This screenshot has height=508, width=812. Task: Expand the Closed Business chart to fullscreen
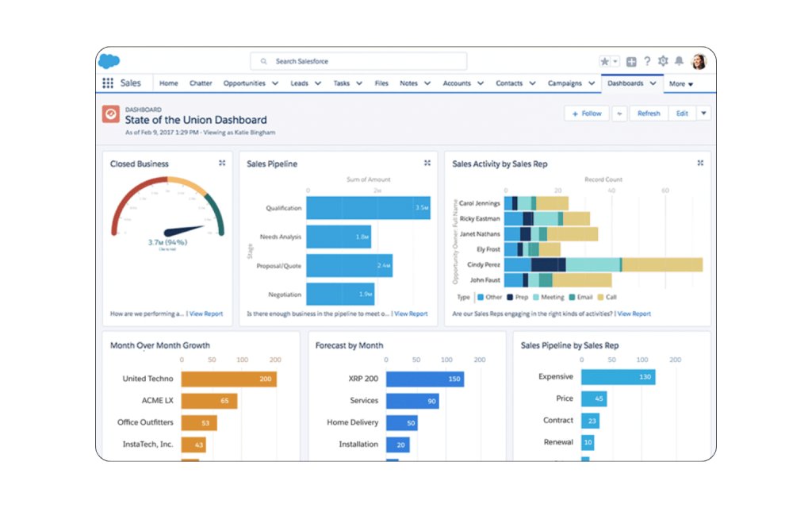pyautogui.click(x=223, y=163)
